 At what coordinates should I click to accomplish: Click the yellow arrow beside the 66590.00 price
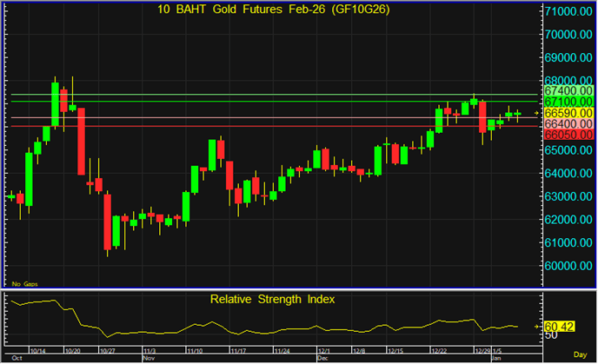pos(536,113)
